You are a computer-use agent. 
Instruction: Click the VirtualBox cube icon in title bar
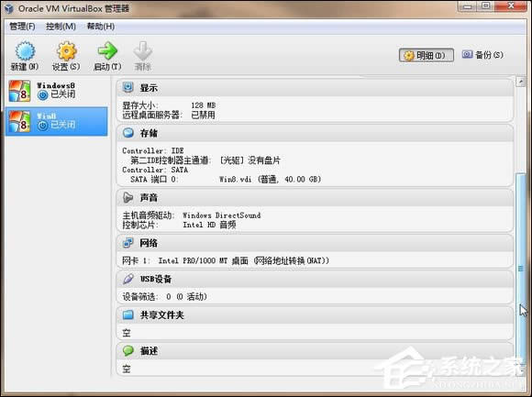click(9, 8)
